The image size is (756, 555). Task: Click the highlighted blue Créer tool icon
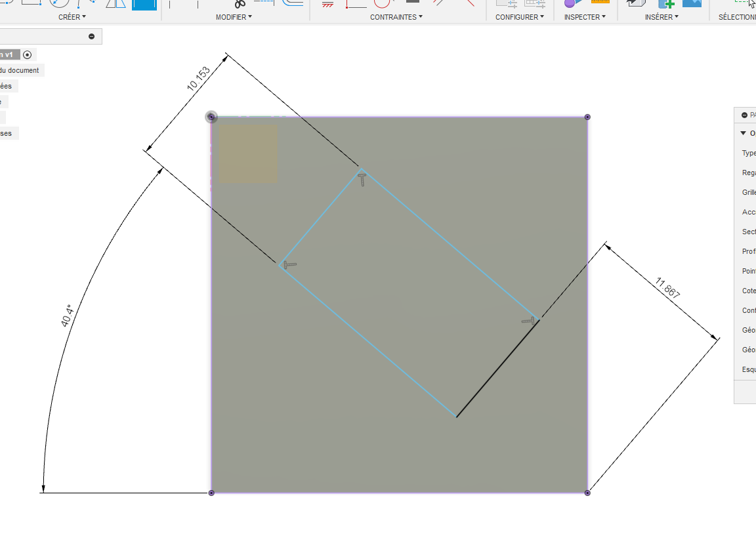click(x=144, y=5)
